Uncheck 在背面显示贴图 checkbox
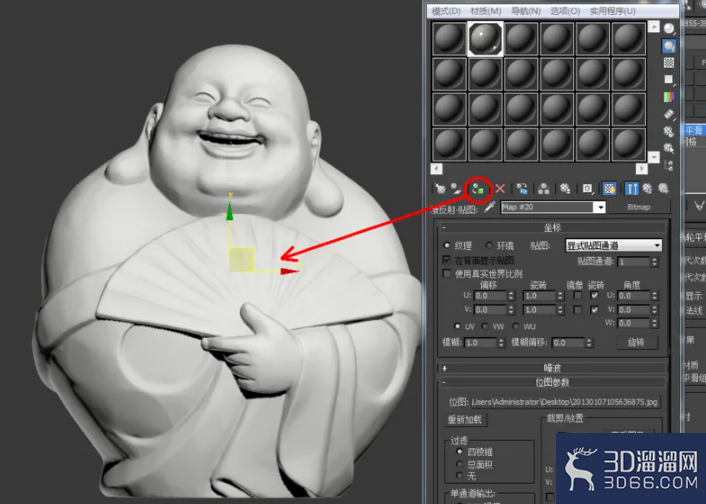The width and height of the screenshot is (706, 504). pyautogui.click(x=447, y=260)
